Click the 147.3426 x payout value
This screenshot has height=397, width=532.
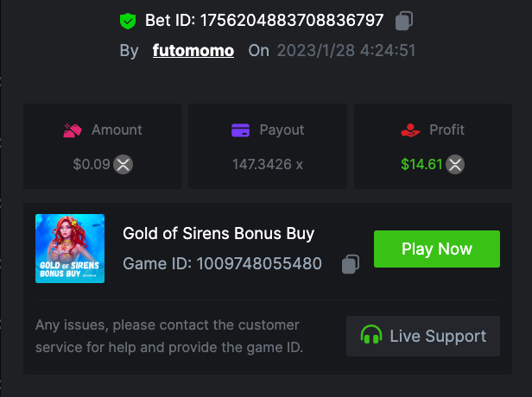pos(268,164)
